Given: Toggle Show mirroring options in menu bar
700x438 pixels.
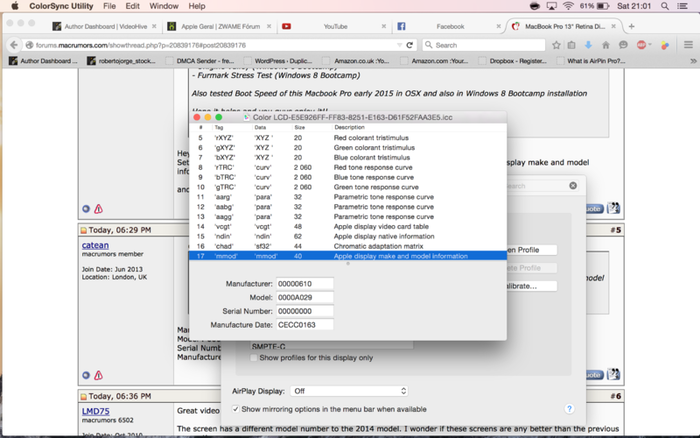Looking at the screenshot, I should point(235,409).
